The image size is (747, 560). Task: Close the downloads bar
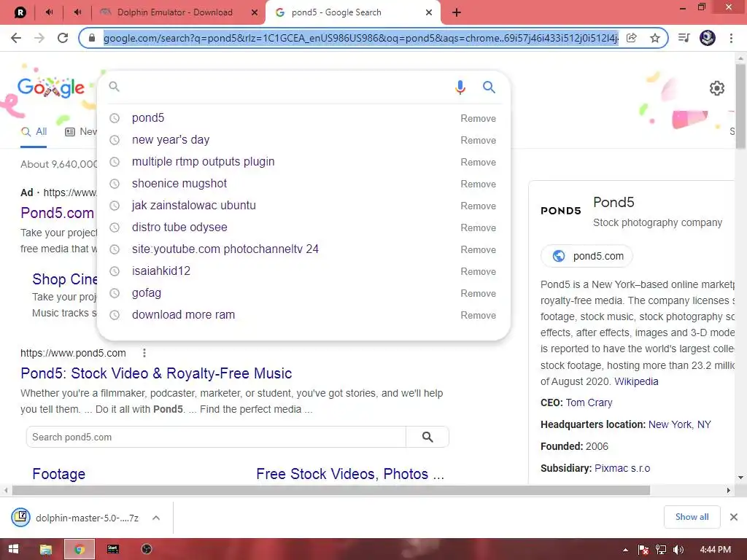734,517
